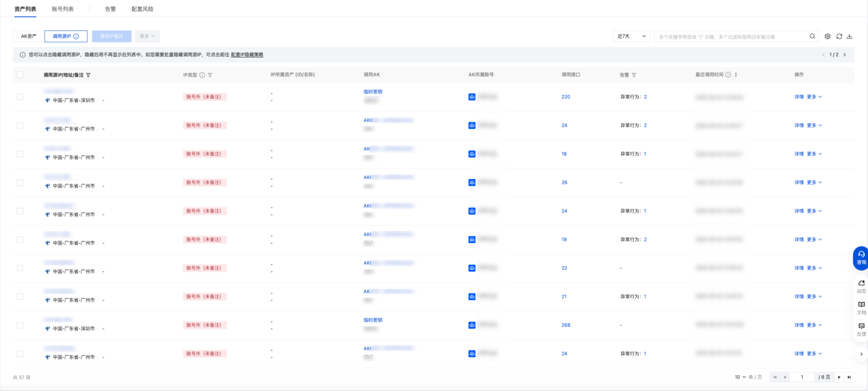The image size is (868, 391).
Task: Refresh the list with the reload icon
Action: [839, 36]
